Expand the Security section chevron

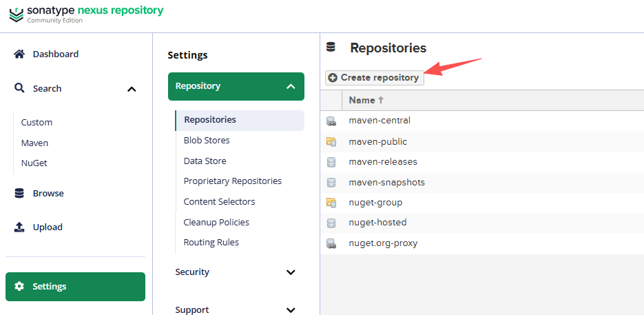[291, 272]
